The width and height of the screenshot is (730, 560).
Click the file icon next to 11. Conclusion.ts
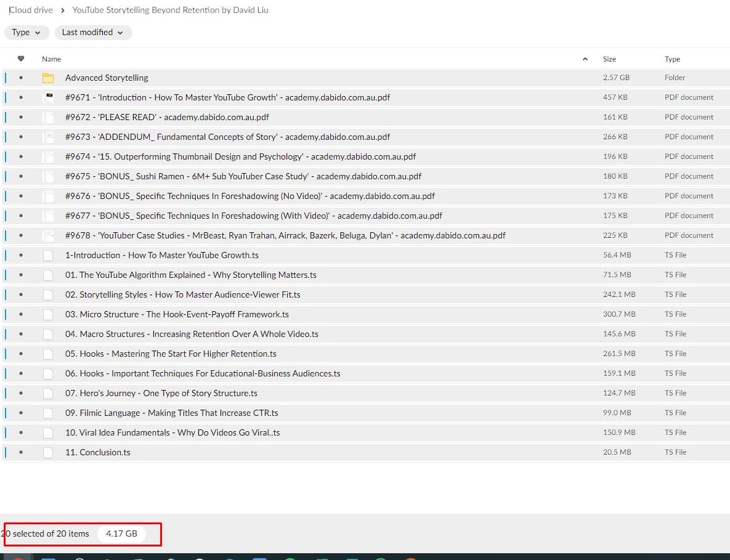[x=48, y=452]
